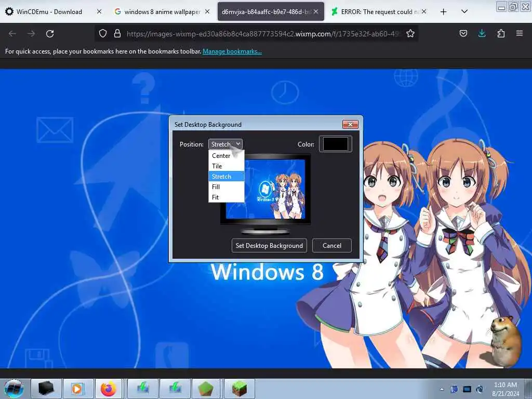This screenshot has width=532, height=399.
Task: Cancel the Set Desktop Background dialog
Action: [x=332, y=246]
